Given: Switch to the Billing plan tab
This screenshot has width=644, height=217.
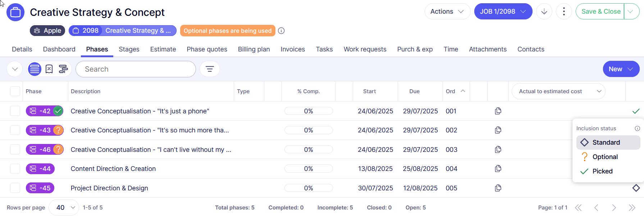Looking at the screenshot, I should tap(254, 49).
